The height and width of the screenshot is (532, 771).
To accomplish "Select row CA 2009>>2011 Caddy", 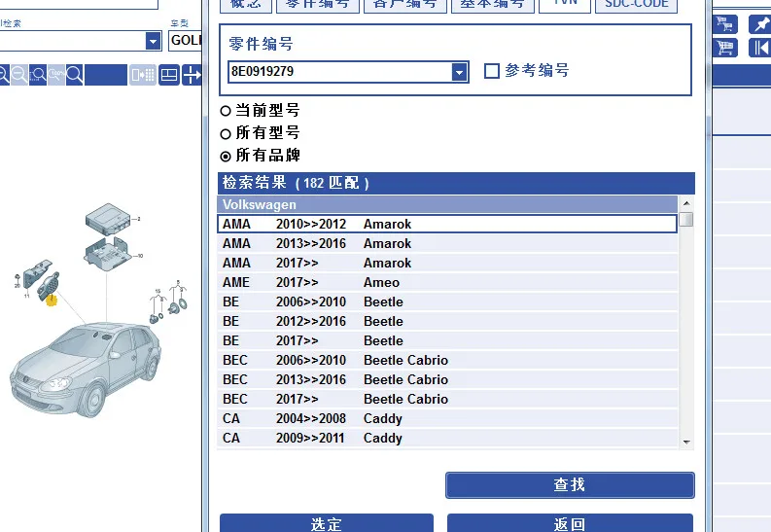I will tap(447, 438).
